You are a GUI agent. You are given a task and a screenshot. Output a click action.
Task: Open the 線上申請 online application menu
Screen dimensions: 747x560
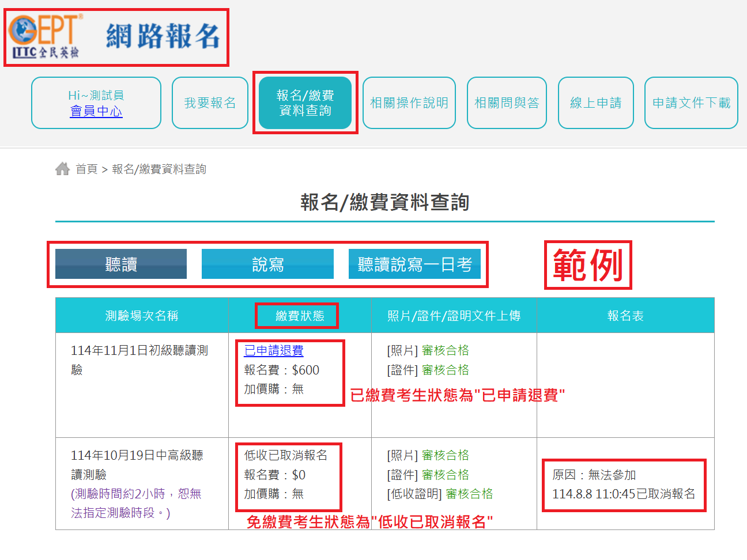[595, 103]
